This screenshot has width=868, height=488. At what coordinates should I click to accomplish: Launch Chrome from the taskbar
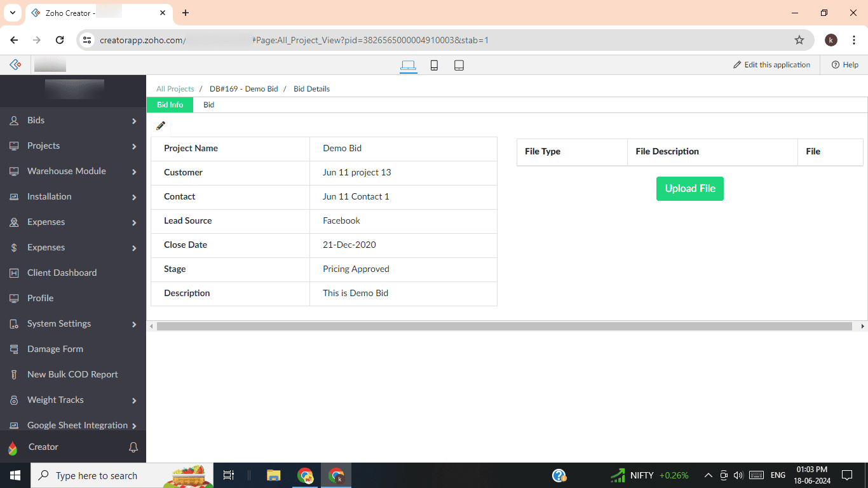(304, 475)
